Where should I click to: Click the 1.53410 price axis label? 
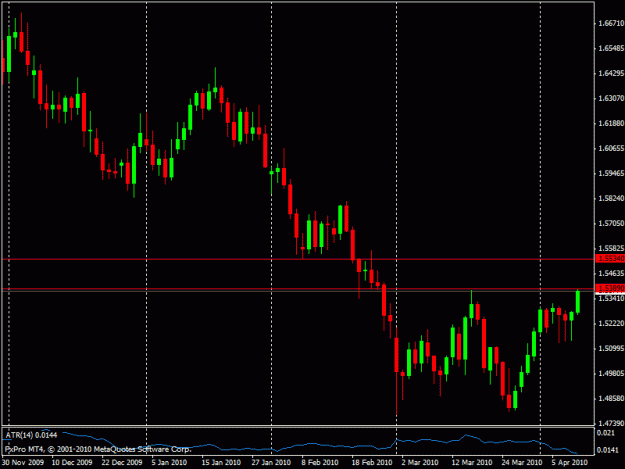[611, 298]
